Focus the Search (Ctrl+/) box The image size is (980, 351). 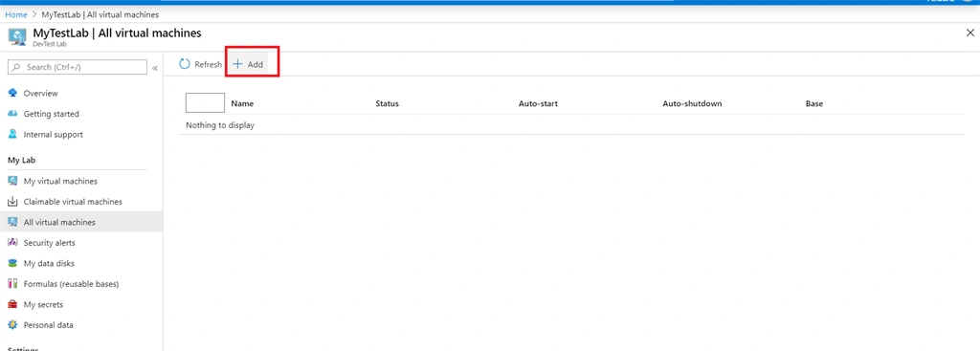pyautogui.click(x=78, y=67)
